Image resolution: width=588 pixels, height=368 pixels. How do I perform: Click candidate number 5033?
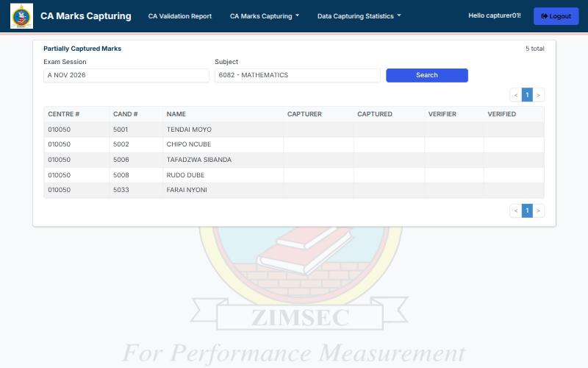(121, 190)
